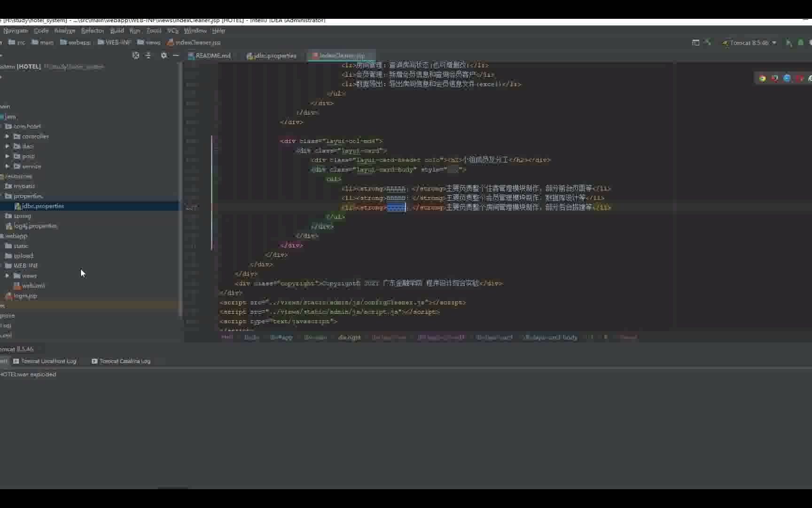Open Project panel settings gear
Image resolution: width=812 pixels, height=508 pixels.
coord(164,56)
